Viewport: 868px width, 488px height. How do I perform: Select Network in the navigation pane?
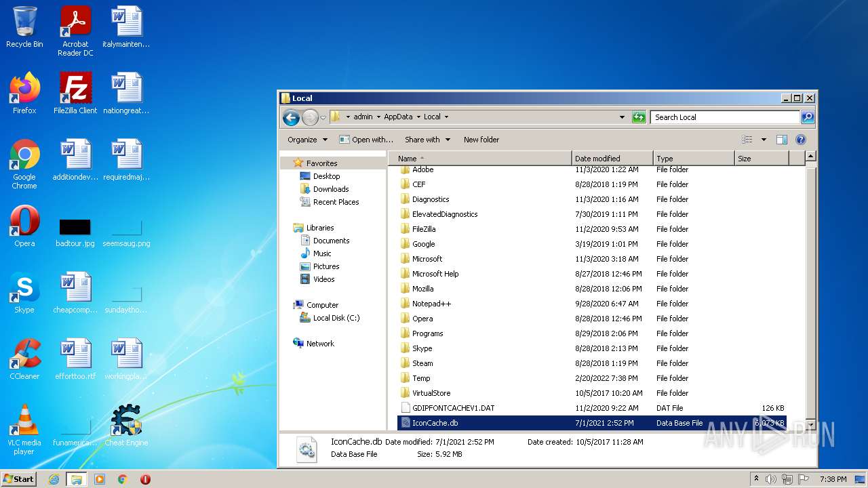click(320, 344)
